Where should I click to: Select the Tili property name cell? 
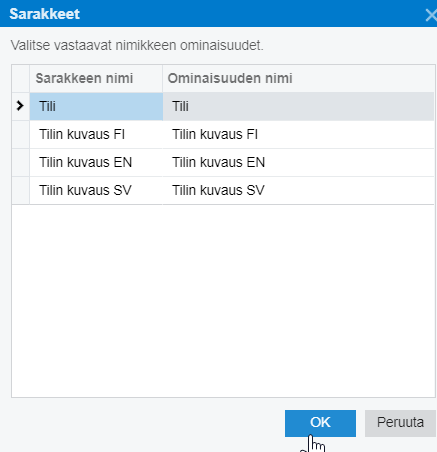(x=298, y=106)
